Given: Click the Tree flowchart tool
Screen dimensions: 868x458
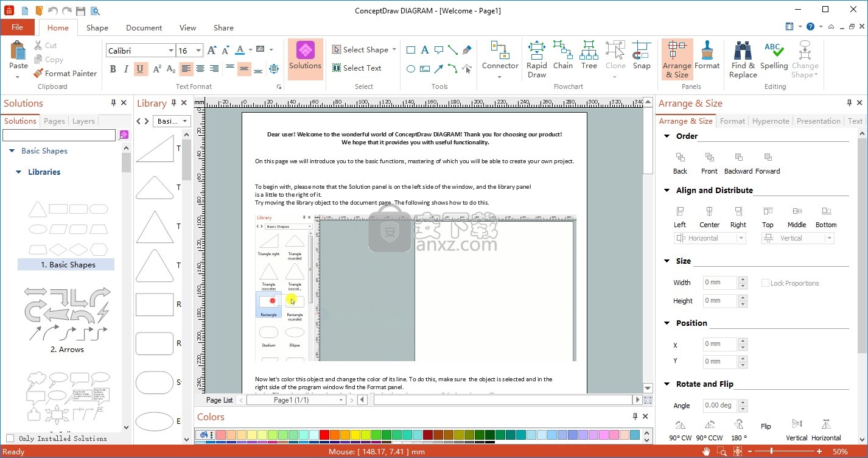Looking at the screenshot, I should click(x=589, y=56).
